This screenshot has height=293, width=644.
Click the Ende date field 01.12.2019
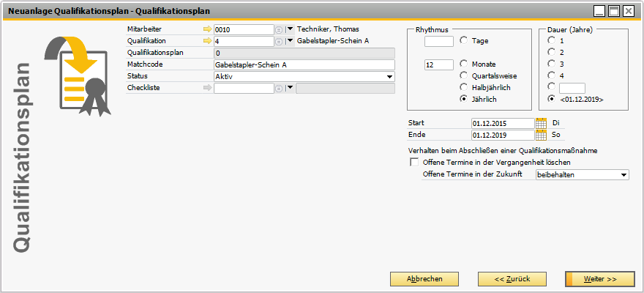click(x=503, y=135)
